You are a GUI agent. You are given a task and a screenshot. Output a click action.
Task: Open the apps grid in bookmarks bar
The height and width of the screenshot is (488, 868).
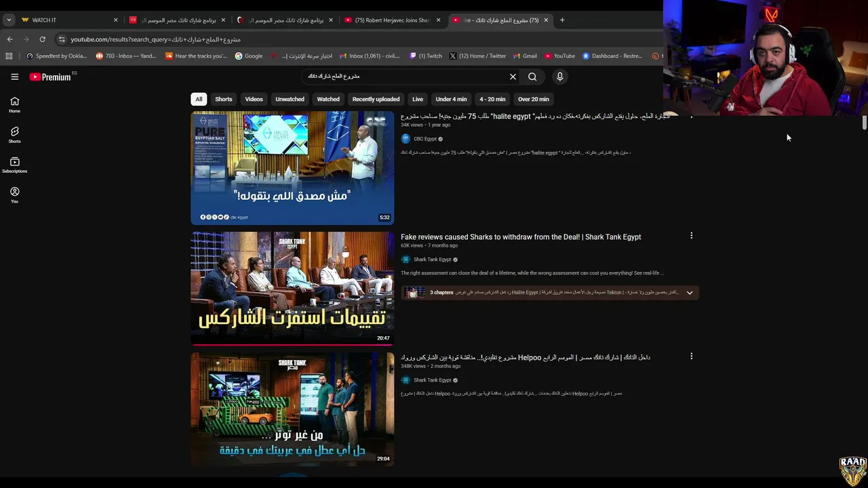coord(9,56)
